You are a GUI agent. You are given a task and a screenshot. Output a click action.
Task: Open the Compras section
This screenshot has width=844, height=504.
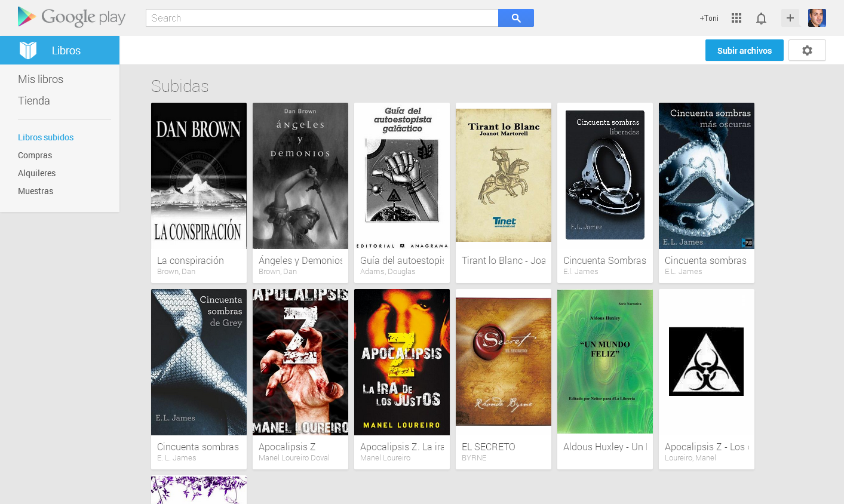35,155
